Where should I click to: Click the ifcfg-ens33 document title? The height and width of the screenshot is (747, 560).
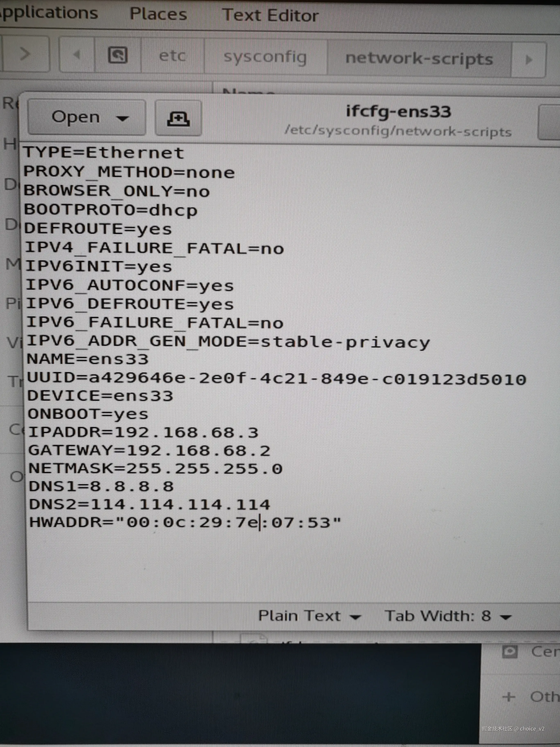tap(398, 111)
